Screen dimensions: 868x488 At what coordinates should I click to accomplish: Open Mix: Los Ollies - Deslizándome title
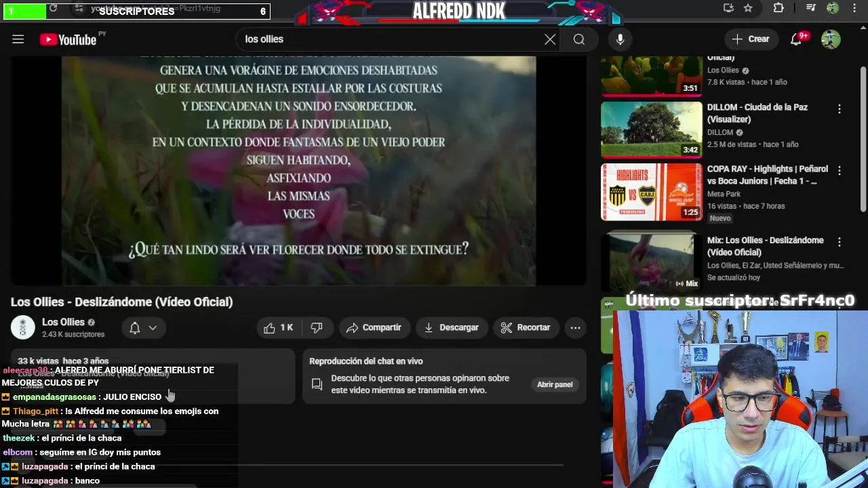766,246
